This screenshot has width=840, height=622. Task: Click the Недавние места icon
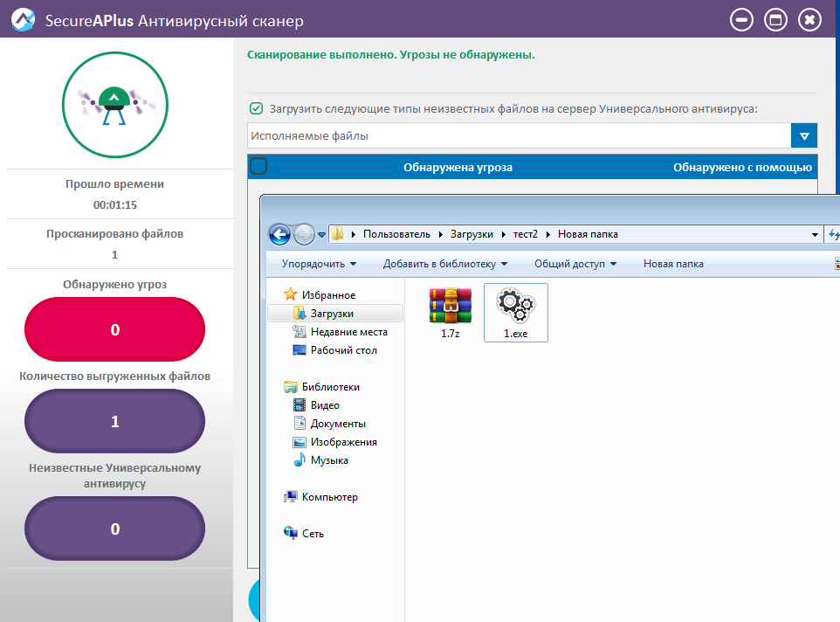point(300,332)
